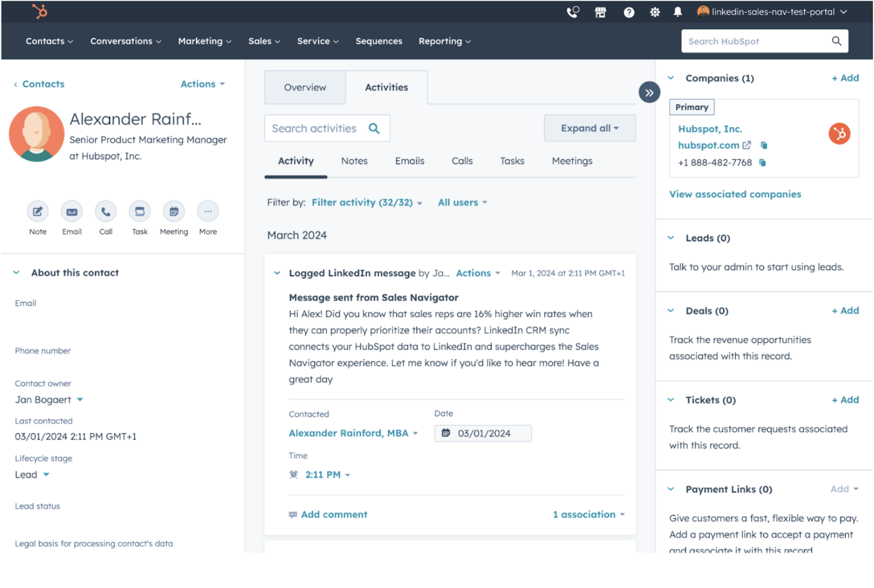The height and width of the screenshot is (588, 874).
Task: Open the Contacts navigation menu
Action: pos(49,41)
